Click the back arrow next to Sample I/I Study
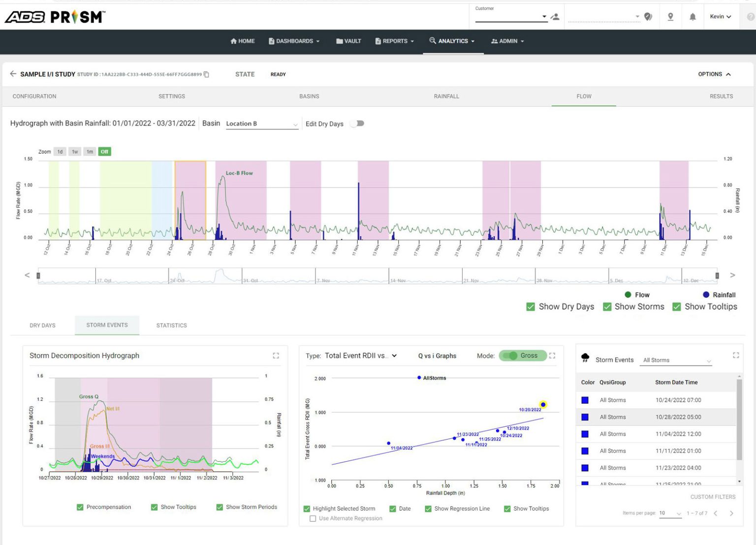756x545 pixels. coord(13,74)
